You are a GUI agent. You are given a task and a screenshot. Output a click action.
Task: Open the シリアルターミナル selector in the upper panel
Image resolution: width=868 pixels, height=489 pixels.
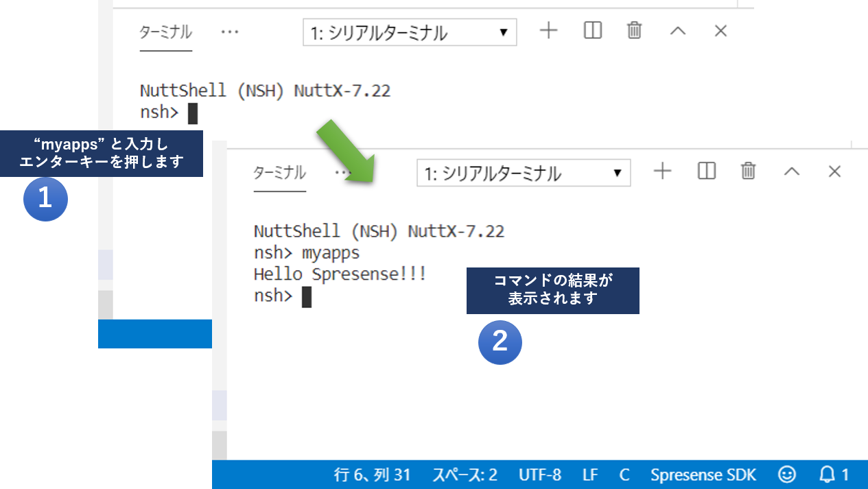pyautogui.click(x=410, y=32)
